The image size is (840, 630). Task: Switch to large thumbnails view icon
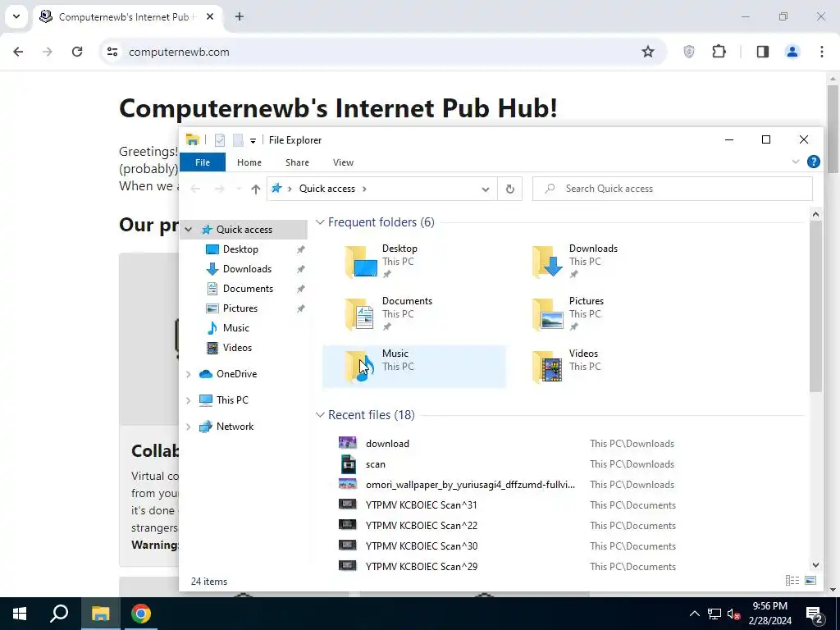click(x=810, y=581)
